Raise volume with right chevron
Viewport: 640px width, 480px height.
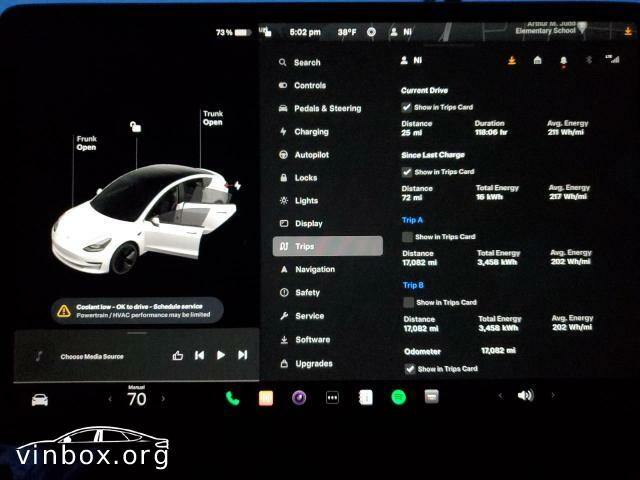553,395
